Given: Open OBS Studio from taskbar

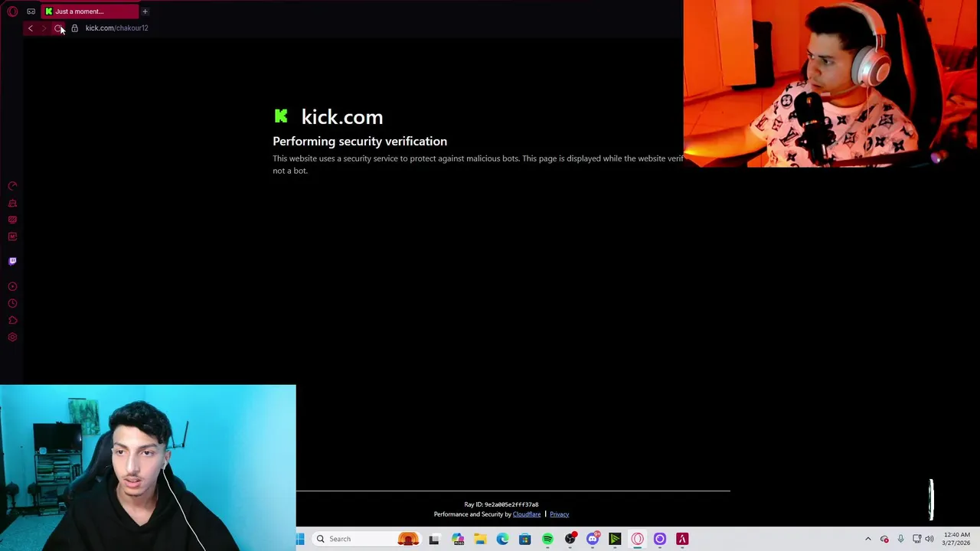Looking at the screenshot, I should (570, 539).
